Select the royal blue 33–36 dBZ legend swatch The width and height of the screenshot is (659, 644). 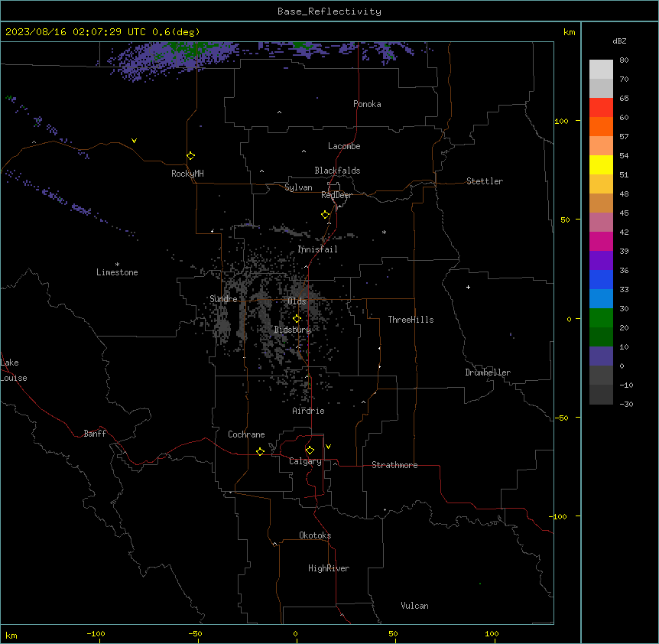(x=601, y=280)
